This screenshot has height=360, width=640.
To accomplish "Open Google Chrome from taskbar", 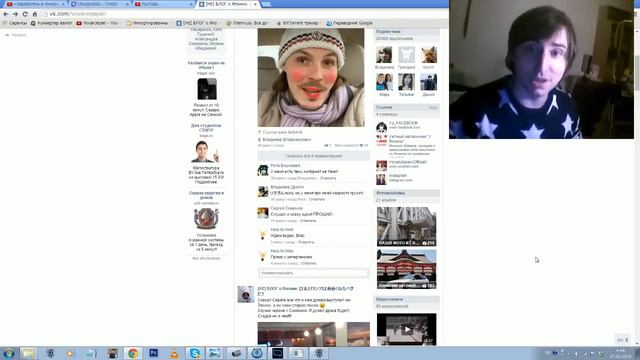I will (132, 353).
